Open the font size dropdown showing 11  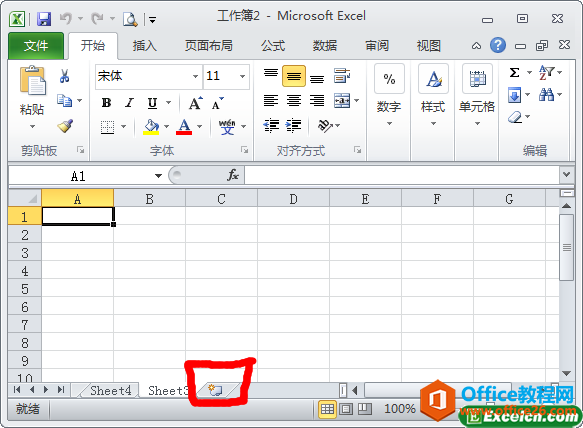[x=226, y=76]
